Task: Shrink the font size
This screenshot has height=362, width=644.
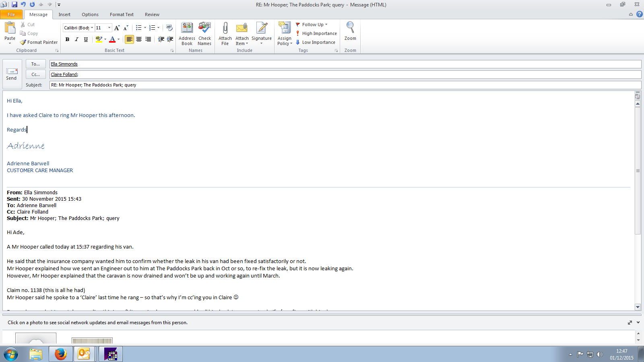Action: [x=126, y=28]
